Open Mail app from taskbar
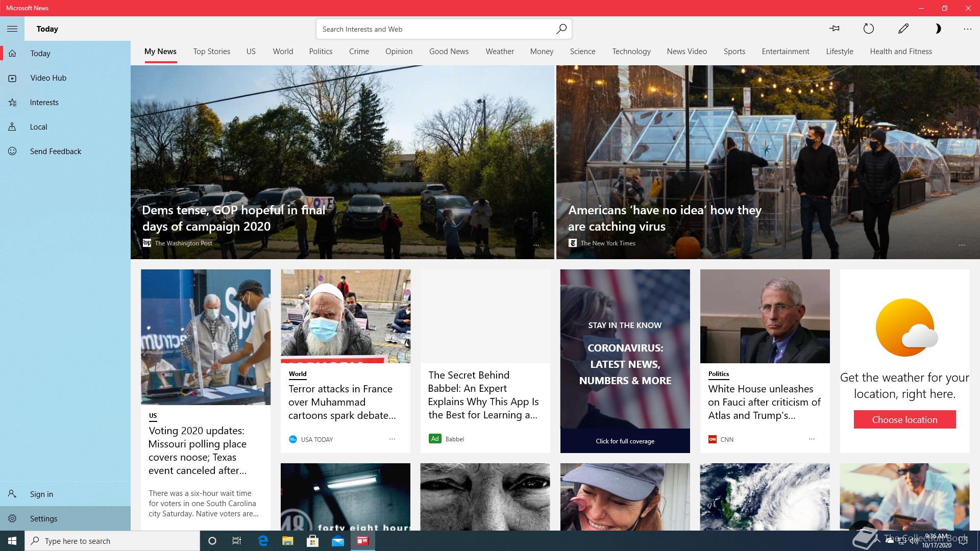The width and height of the screenshot is (980, 551). coord(338,541)
